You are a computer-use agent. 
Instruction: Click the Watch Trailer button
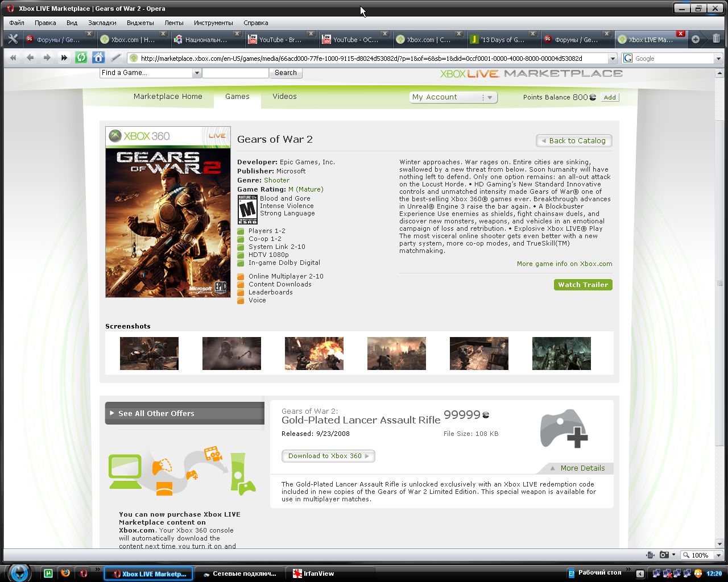point(583,285)
